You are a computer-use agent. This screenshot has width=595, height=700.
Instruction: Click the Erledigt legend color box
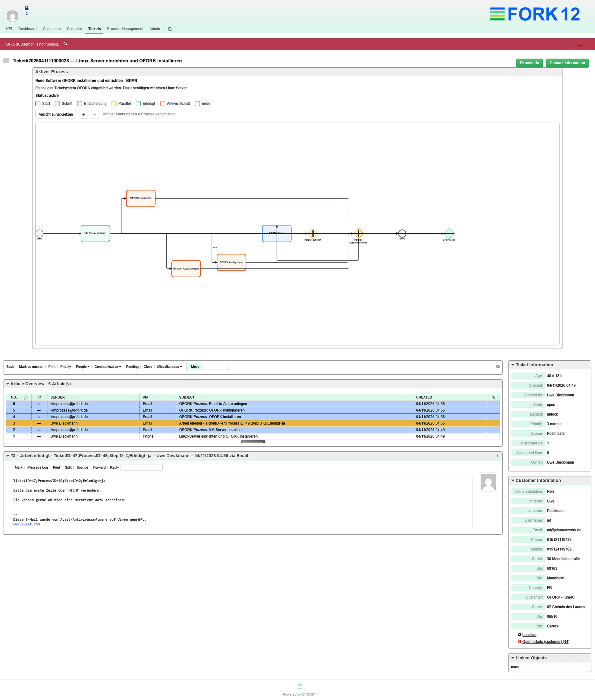pos(138,104)
